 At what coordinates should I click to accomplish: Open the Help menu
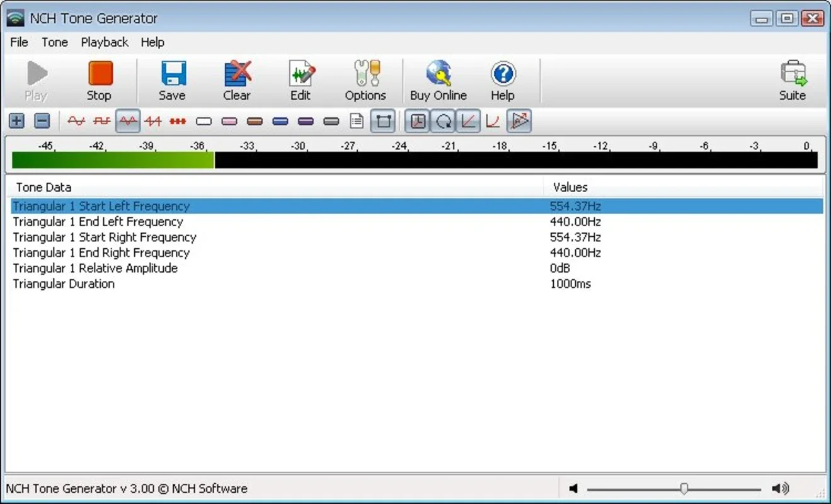[x=152, y=42]
